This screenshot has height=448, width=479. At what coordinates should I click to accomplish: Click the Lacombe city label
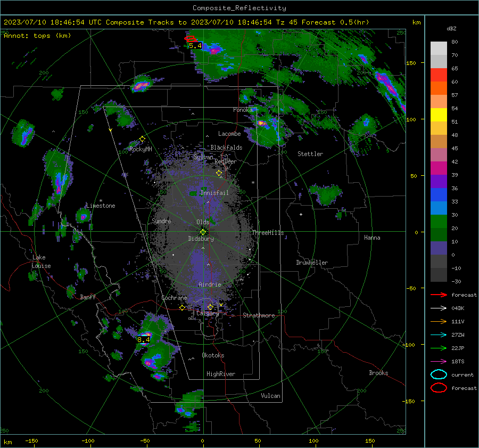229,134
